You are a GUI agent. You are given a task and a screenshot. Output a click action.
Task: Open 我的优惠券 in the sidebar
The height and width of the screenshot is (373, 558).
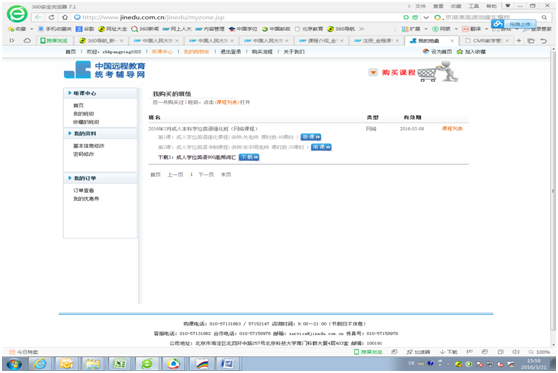pos(86,199)
